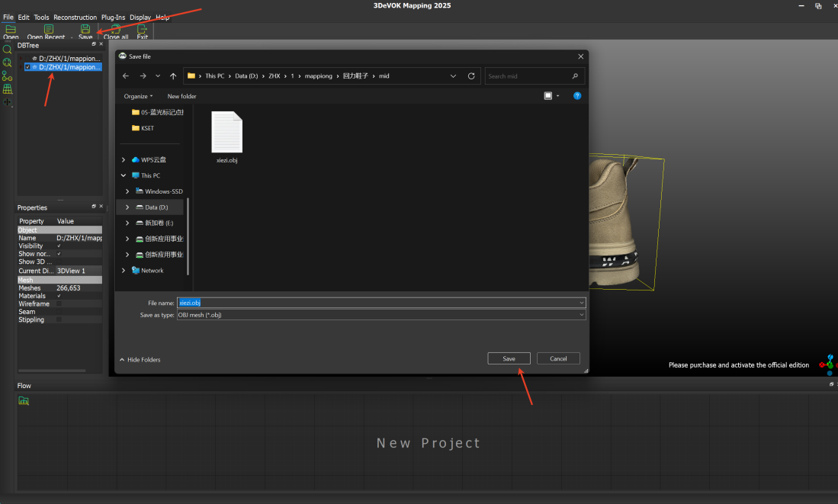Uncheck the Visibility property checkbox
838x504 pixels.
click(59, 246)
